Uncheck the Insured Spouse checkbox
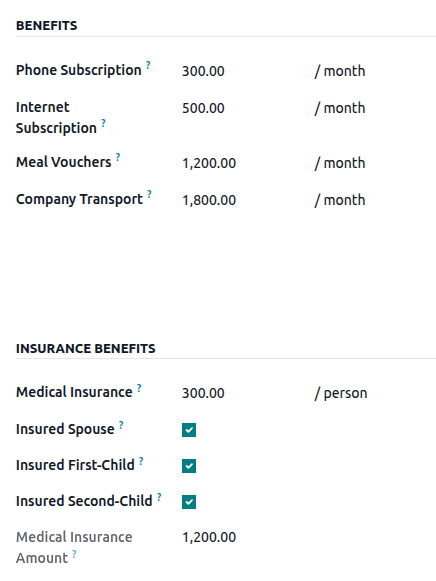 pyautogui.click(x=189, y=430)
